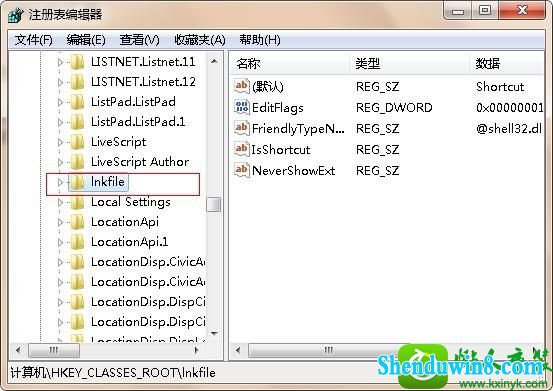This screenshot has height=391, width=553.
Task: Click the IsShortcut string value icon
Action: point(242,149)
